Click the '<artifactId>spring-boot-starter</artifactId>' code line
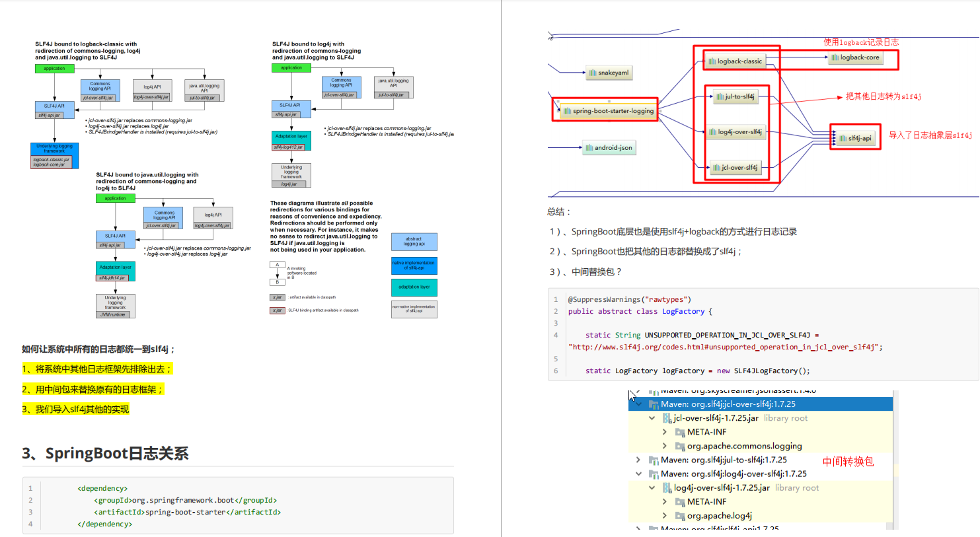This screenshot has width=980, height=537. point(187,513)
